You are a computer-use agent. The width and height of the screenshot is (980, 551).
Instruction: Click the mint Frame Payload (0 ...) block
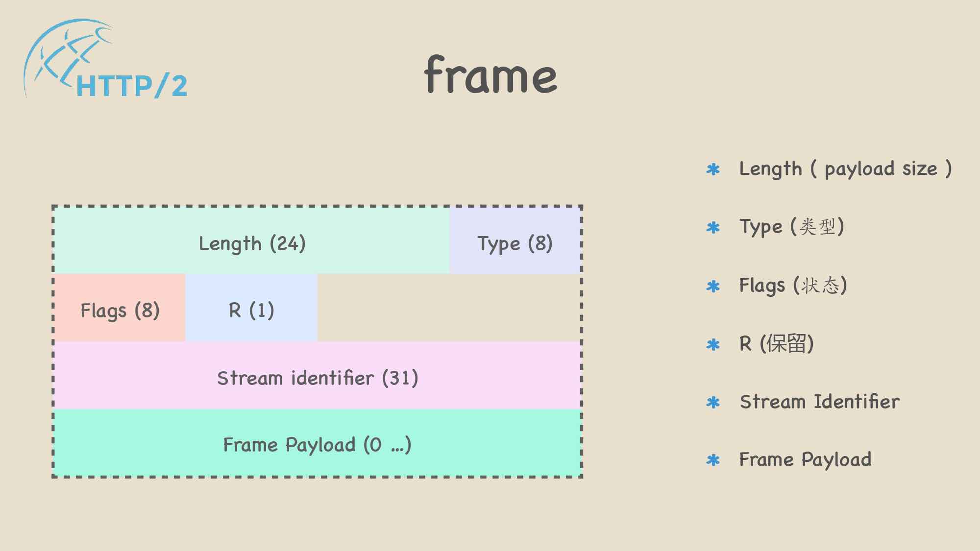click(318, 444)
